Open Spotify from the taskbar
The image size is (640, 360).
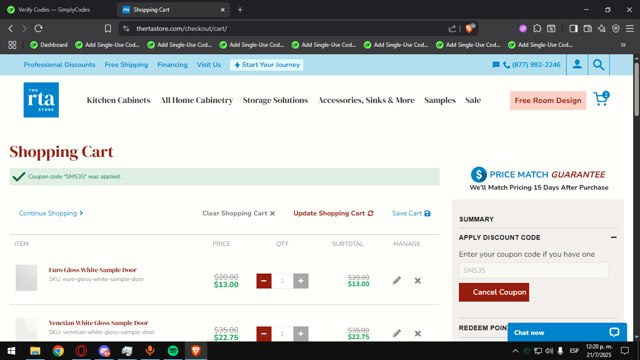click(173, 351)
